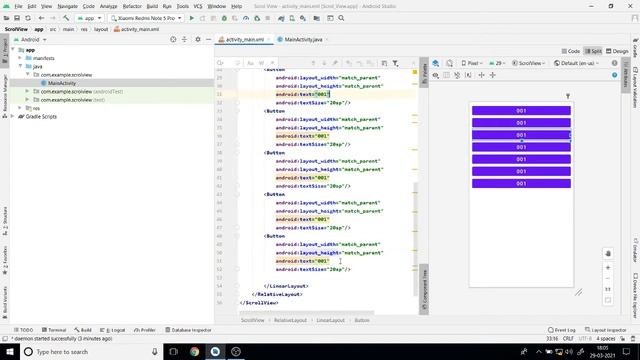Image resolution: width=640 pixels, height=360 pixels.
Task: Collapse all in project panel
Action: (184, 40)
